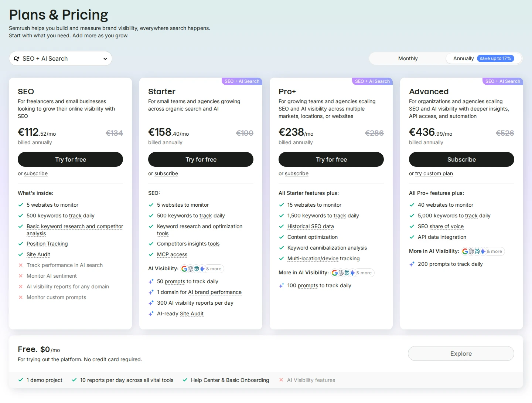Viewport: 532px width, 403px height.
Task: Click the 'save up to 17%' badge
Action: pos(495,58)
